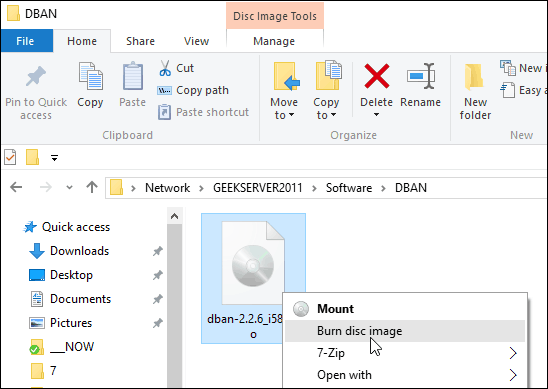Click the navigation pane scrollbar track

coord(174,306)
